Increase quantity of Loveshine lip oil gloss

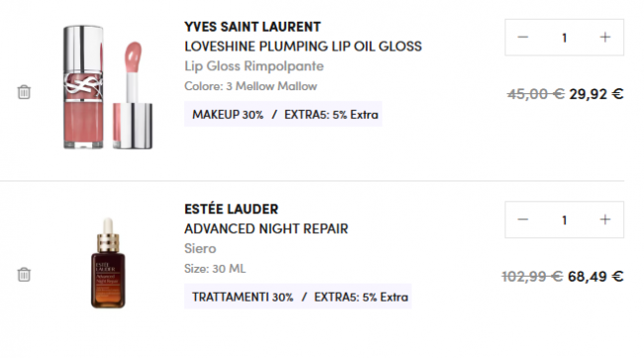tap(605, 38)
